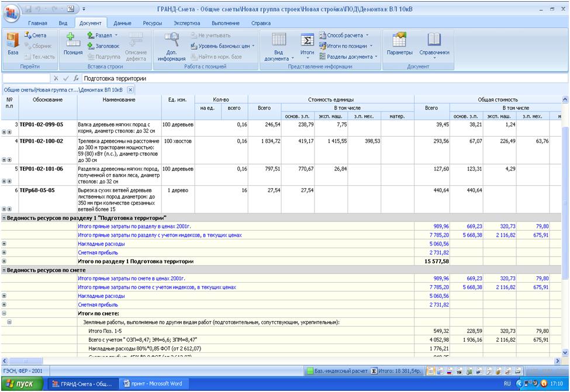Image resolution: width=570 pixels, height=392 pixels.
Task: Insert a new Позиция row
Action: pyautogui.click(x=73, y=44)
